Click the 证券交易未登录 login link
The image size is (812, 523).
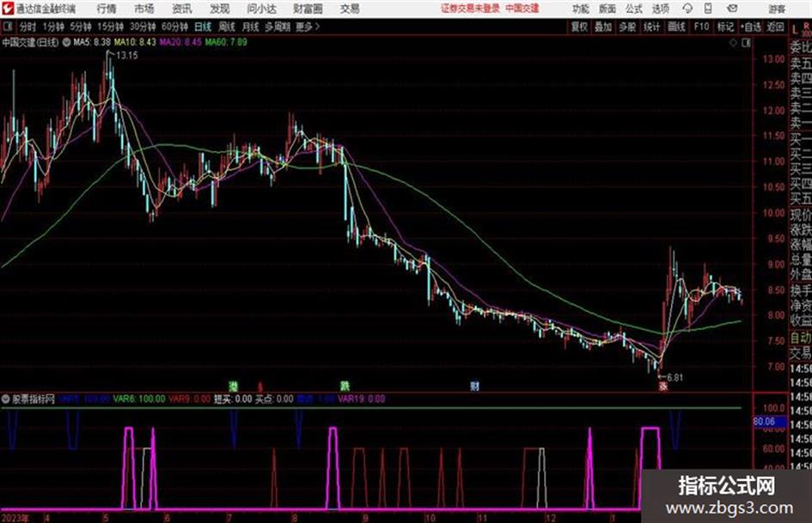point(470,9)
